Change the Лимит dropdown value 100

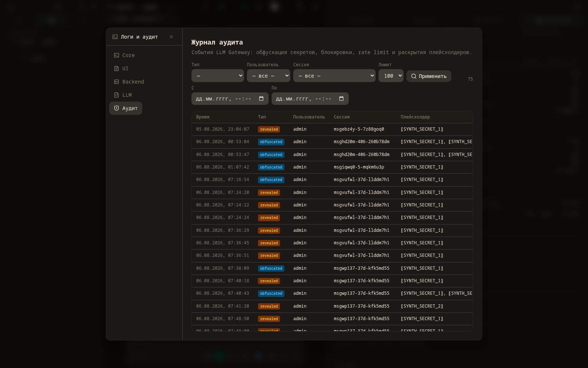391,76
